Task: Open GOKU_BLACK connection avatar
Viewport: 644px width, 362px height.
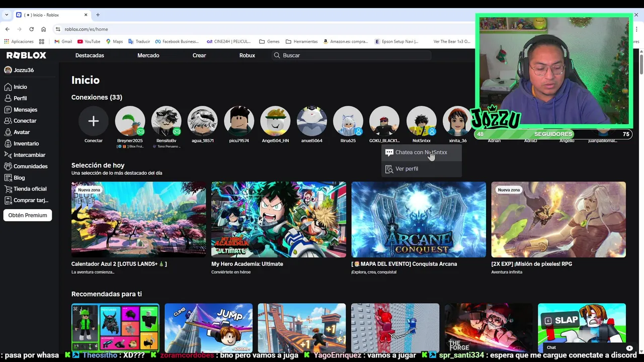Action: [384, 121]
